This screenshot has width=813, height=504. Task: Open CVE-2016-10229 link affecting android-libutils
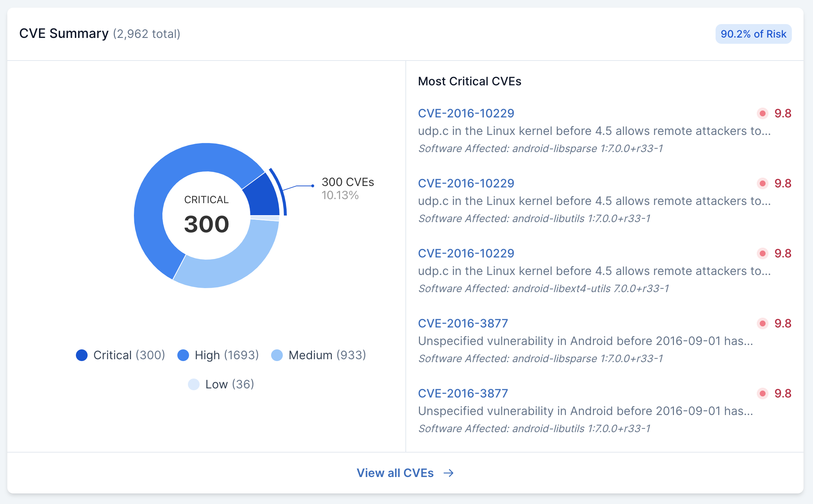coord(466,183)
